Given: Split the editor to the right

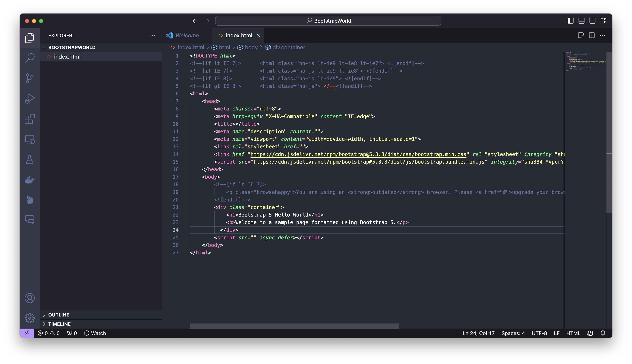Looking at the screenshot, I should [591, 35].
